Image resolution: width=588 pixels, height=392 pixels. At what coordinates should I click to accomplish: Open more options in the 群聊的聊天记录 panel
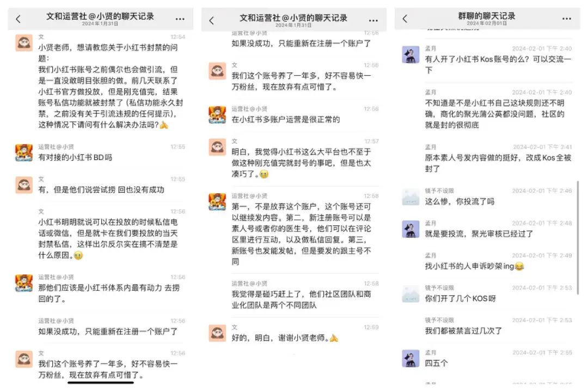[567, 19]
